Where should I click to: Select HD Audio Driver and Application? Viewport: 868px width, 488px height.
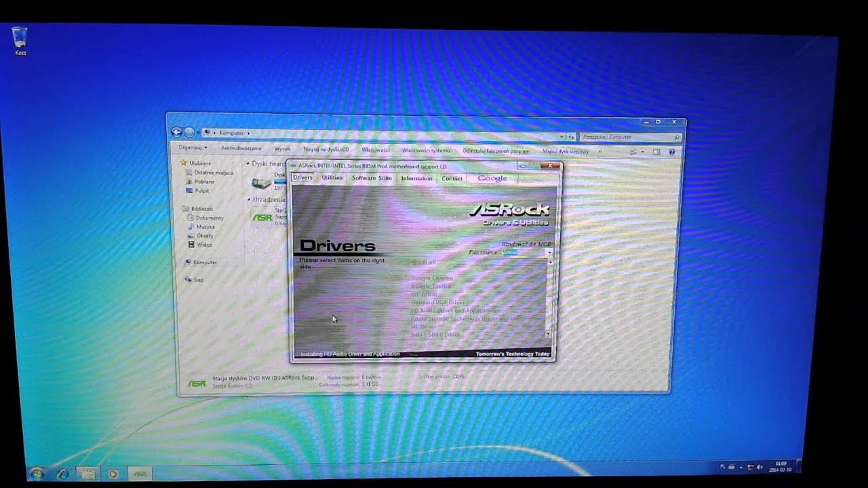click(x=454, y=310)
